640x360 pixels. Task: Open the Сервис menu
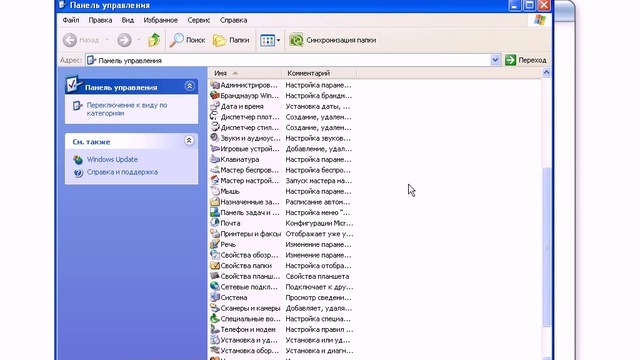pyautogui.click(x=199, y=20)
